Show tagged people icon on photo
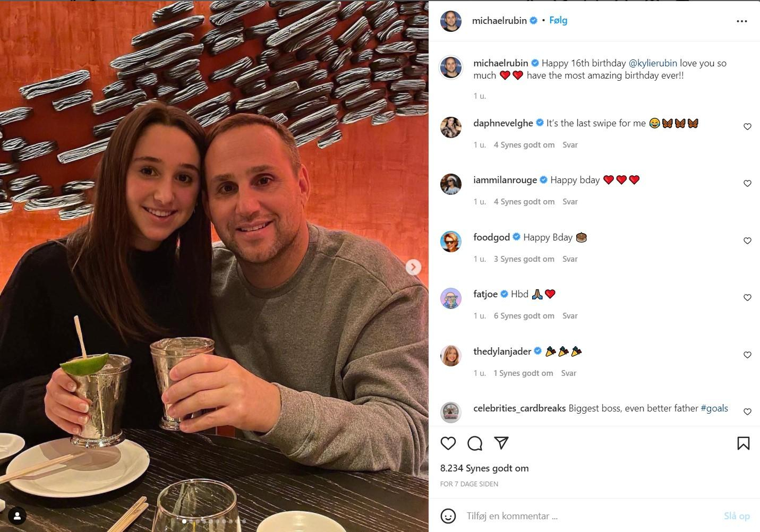 pos(17,516)
